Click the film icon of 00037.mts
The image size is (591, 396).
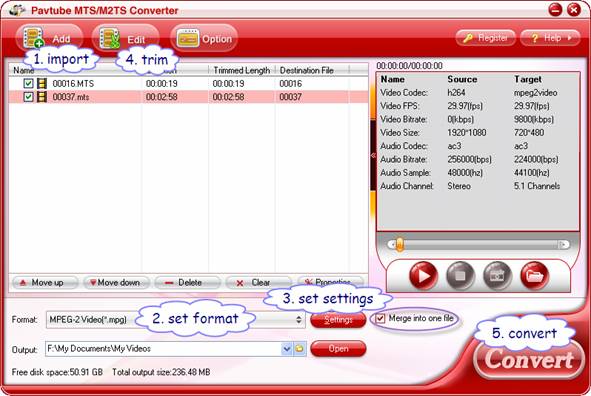(41, 97)
